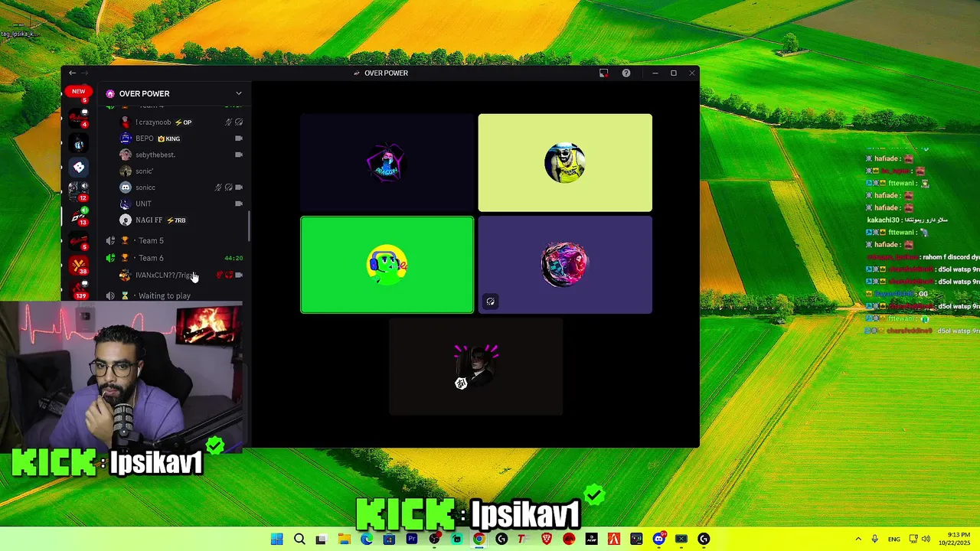Open the NEW server notifications badge
Screen dimensions: 980x551
tap(78, 92)
